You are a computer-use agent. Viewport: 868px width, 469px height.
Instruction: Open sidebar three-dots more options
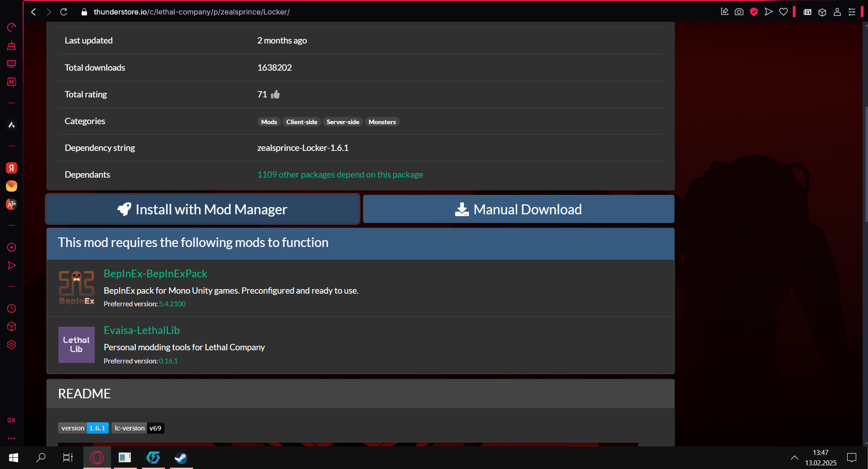click(12, 439)
